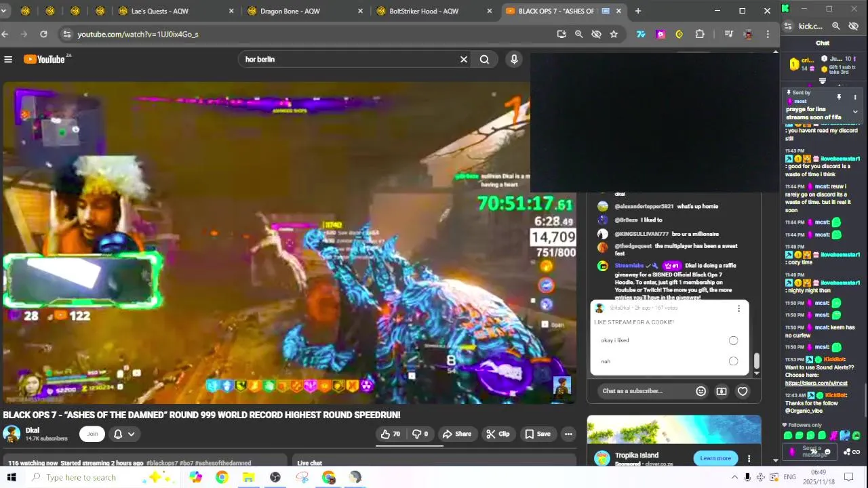Image resolution: width=868 pixels, height=488 pixels.
Task: Click the Super Chat purchase icon
Action: click(722, 391)
